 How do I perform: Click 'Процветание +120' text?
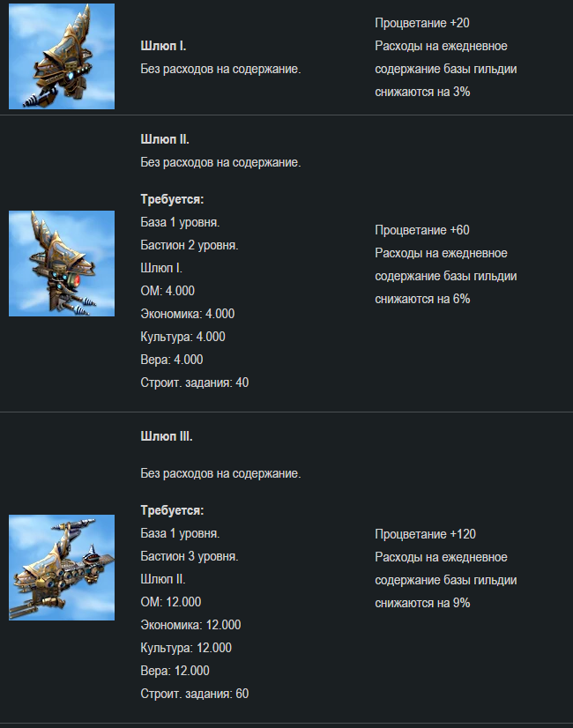point(425,534)
